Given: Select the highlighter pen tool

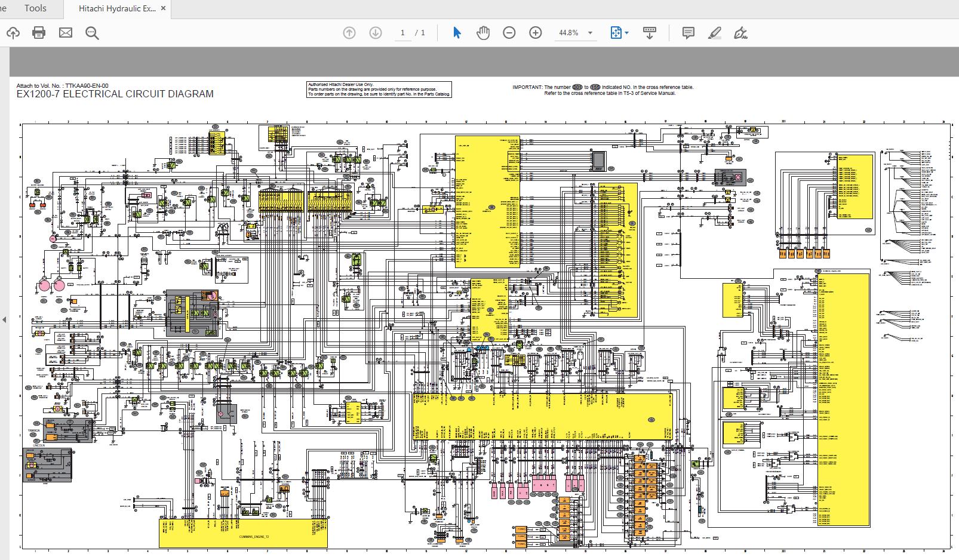Looking at the screenshot, I should click(715, 33).
